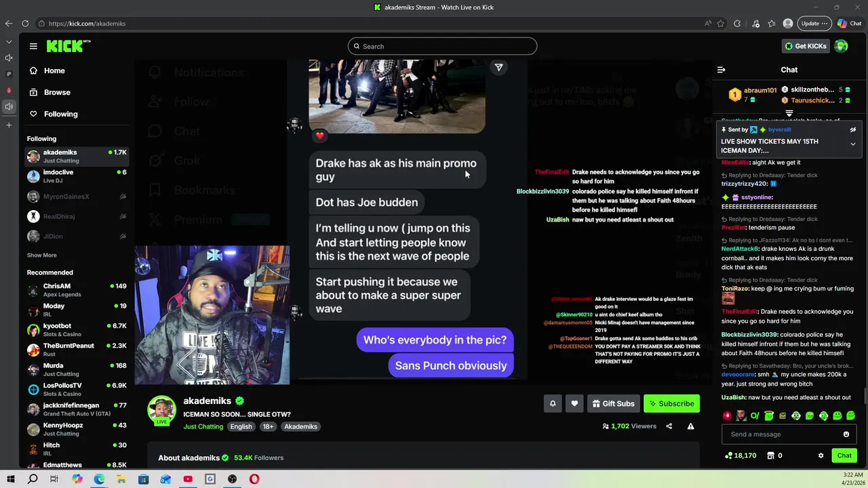Image resolution: width=868 pixels, height=488 pixels.
Task: Expand the gift leaderboard under abraum101
Action: 789,113
